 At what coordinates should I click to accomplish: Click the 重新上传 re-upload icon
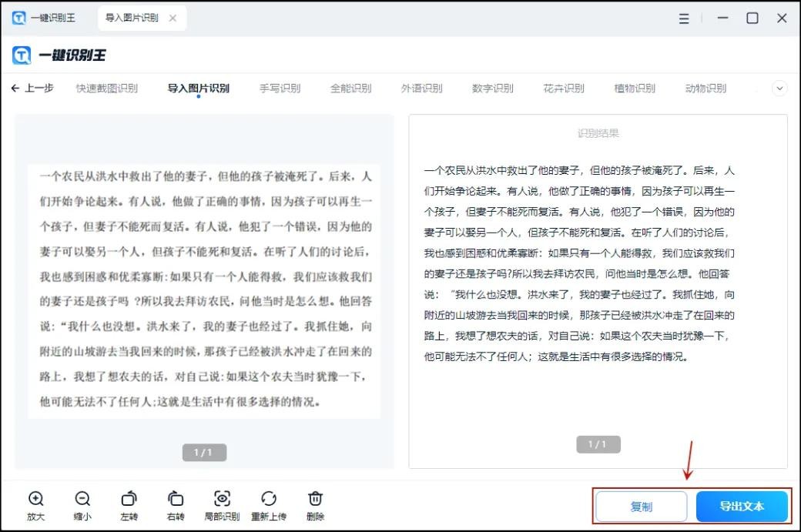pyautogui.click(x=269, y=499)
